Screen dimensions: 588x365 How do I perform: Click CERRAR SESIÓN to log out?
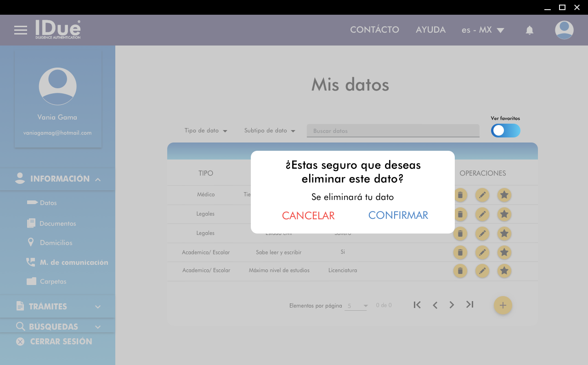[61, 342]
